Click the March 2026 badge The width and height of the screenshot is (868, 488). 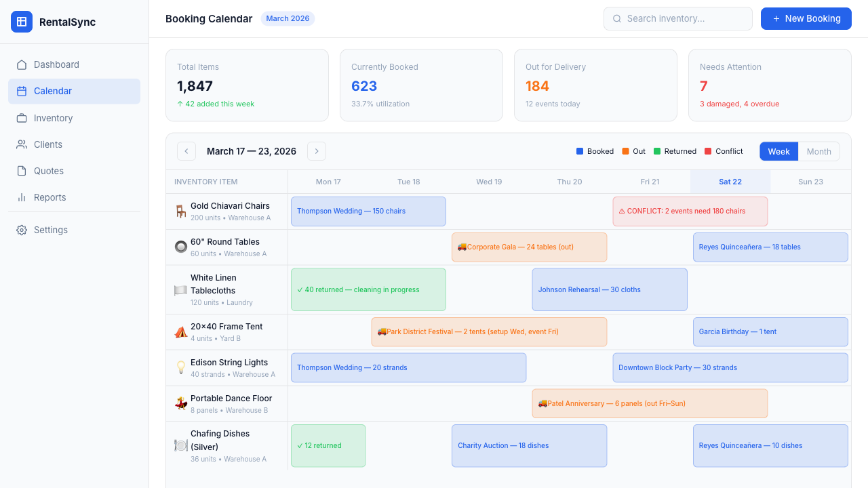tap(288, 19)
